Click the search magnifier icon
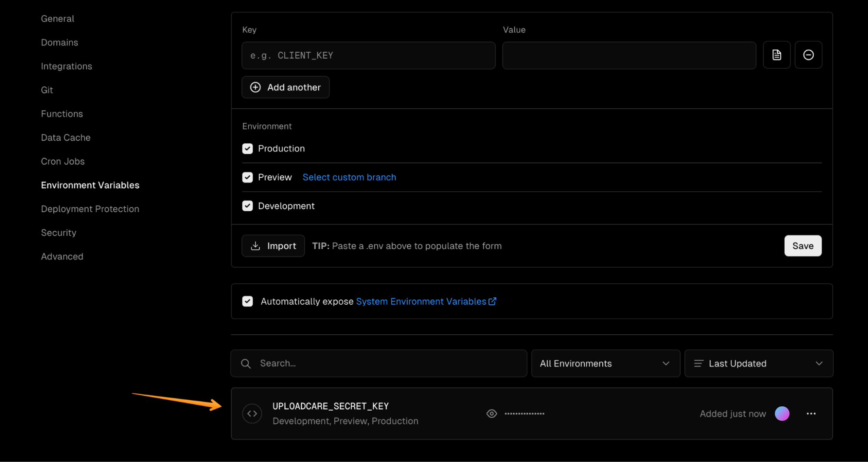This screenshot has width=868, height=462. coord(246,363)
